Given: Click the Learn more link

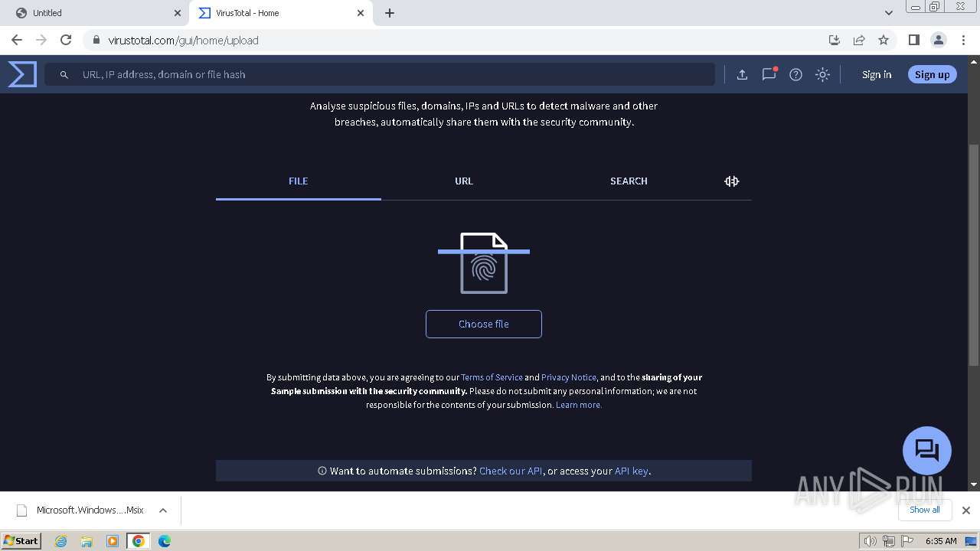Looking at the screenshot, I should pos(579,405).
